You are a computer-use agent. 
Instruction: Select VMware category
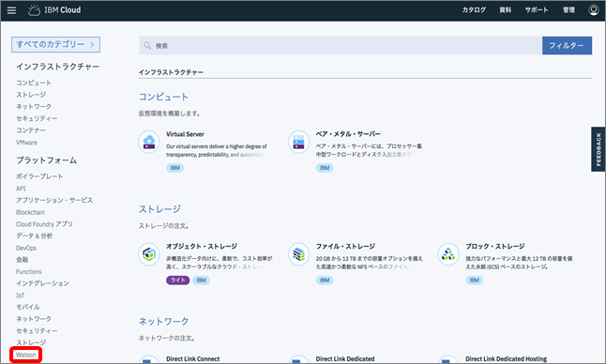point(26,143)
